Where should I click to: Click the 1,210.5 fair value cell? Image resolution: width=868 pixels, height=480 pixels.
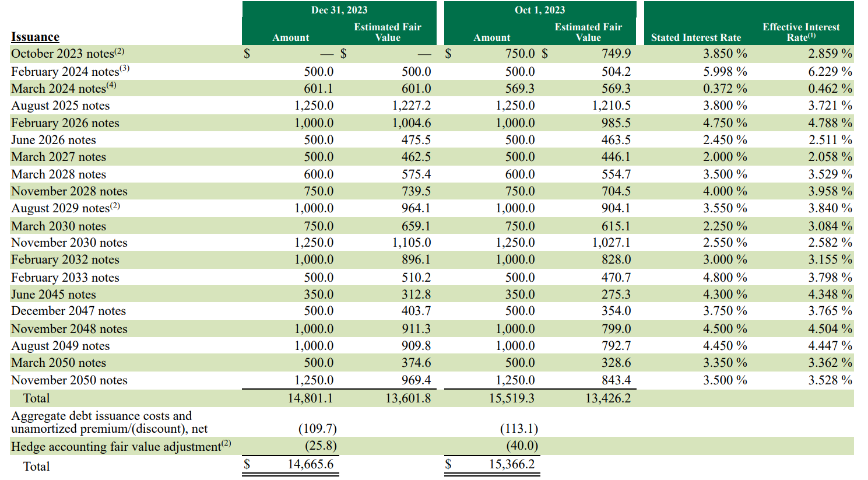click(x=612, y=106)
